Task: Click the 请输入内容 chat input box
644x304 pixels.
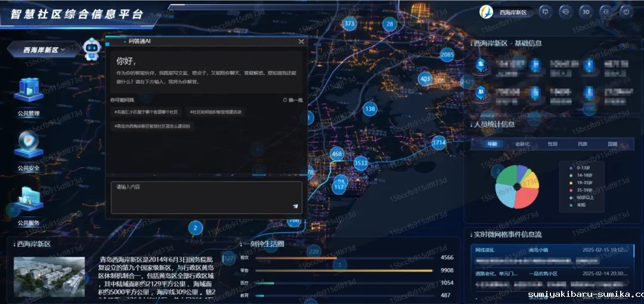Action: pos(206,198)
